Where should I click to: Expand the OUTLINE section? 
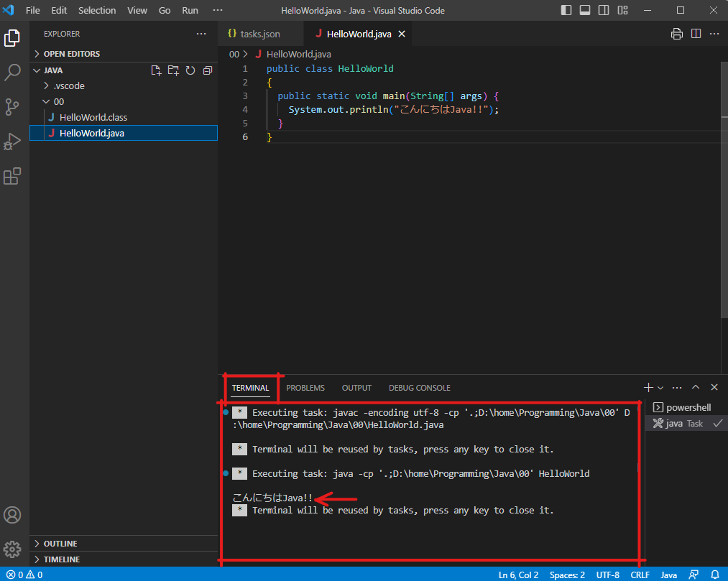point(60,544)
